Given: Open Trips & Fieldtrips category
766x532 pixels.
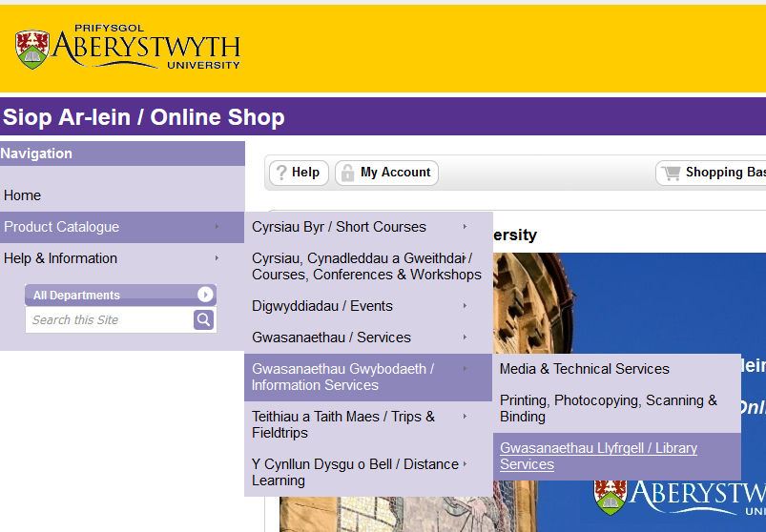Looking at the screenshot, I should coord(368,424).
